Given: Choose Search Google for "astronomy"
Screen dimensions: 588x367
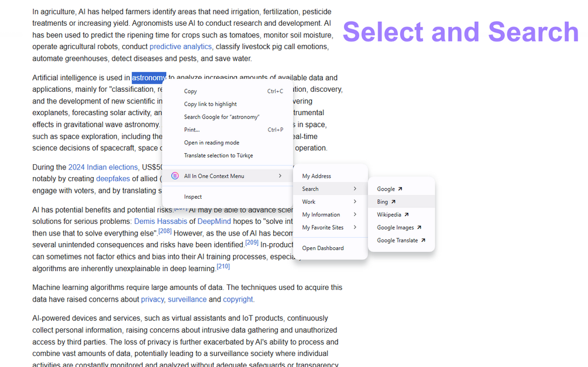Looking at the screenshot, I should click(228, 117).
